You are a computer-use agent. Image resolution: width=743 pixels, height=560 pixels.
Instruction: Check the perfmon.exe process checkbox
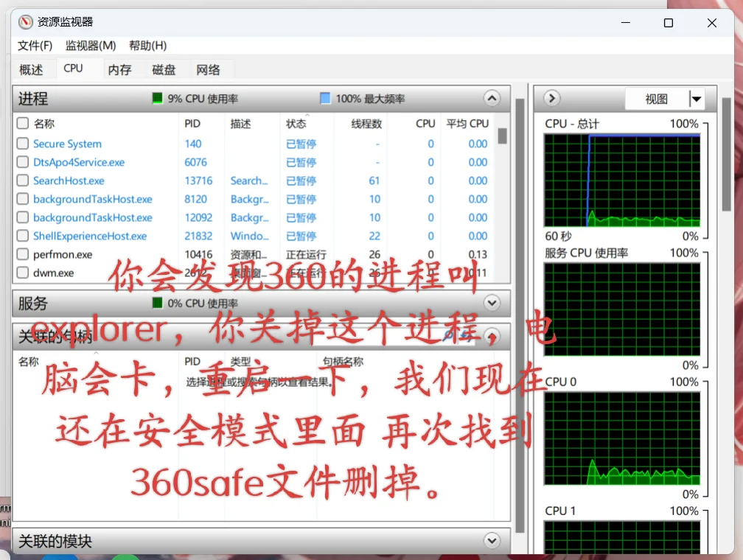(22, 254)
